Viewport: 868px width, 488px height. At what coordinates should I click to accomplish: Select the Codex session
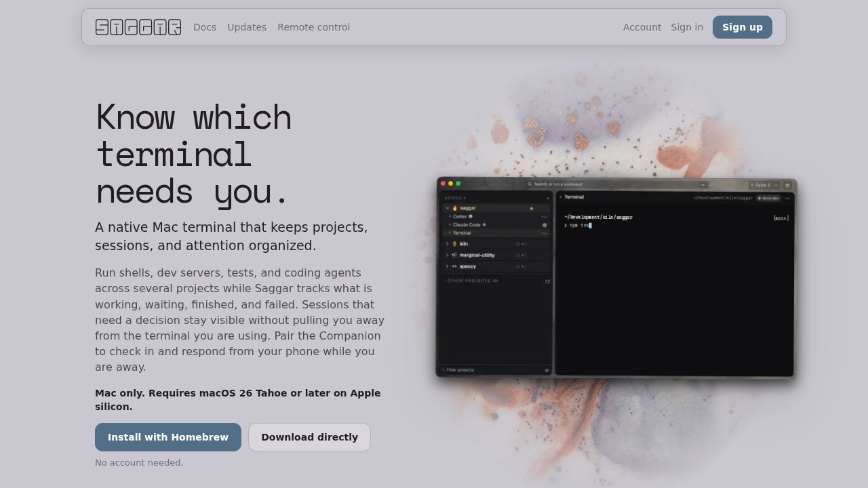coord(496,216)
